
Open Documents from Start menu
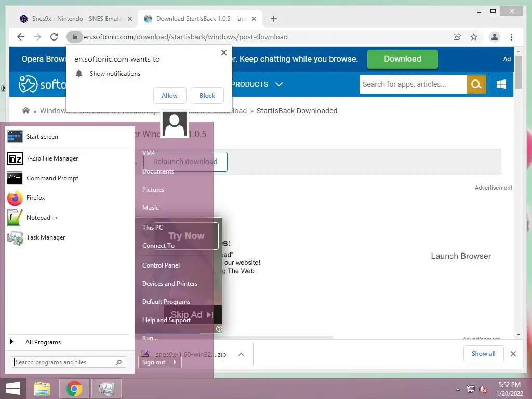click(158, 171)
